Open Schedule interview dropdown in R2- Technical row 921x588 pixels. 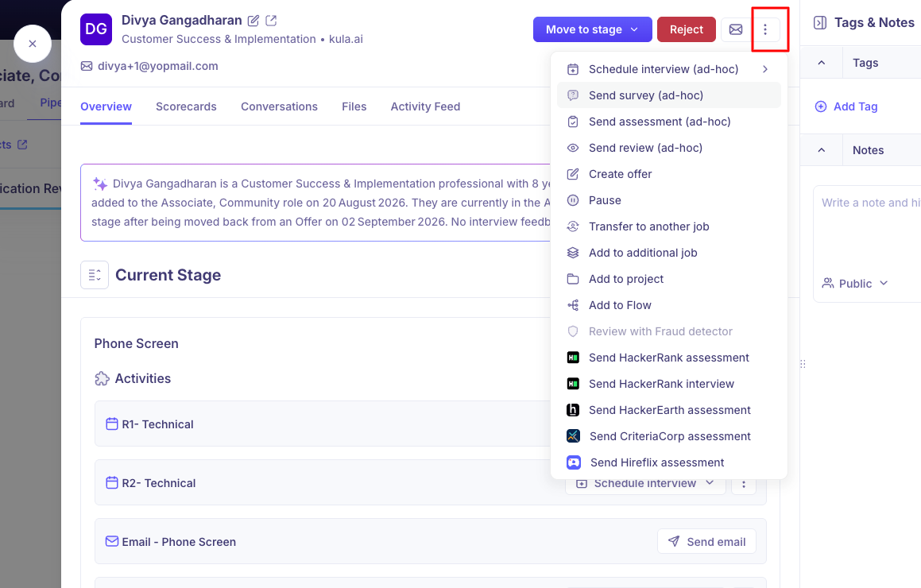pos(645,484)
